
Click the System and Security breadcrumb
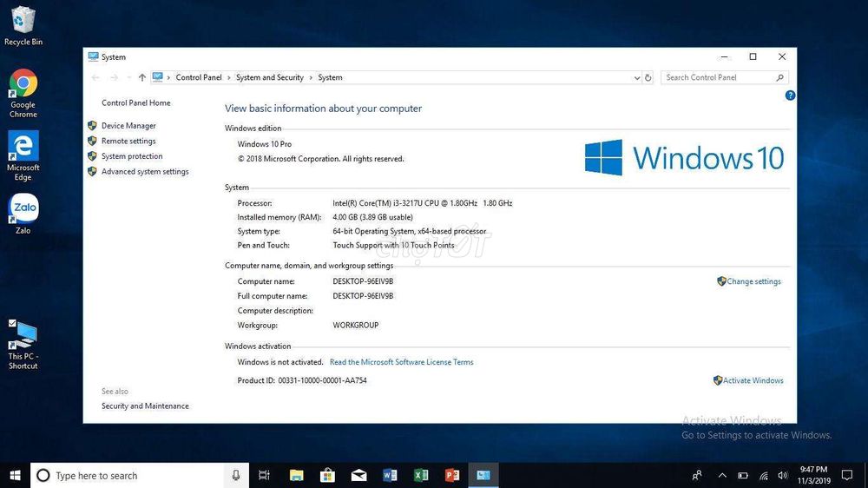pos(270,77)
